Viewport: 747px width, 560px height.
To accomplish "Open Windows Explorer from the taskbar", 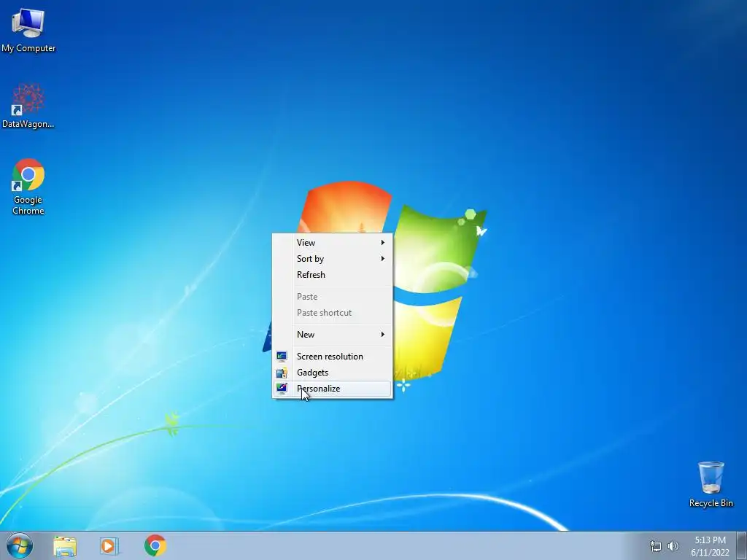I will point(65,545).
